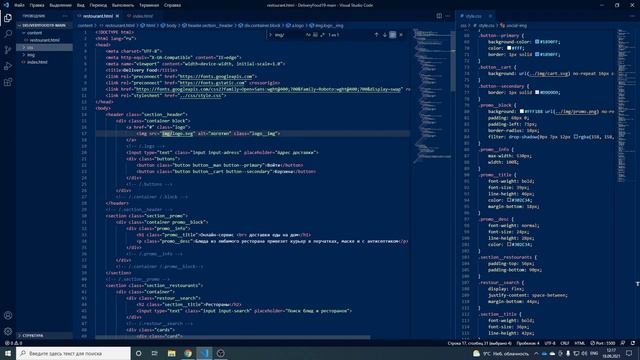Change end of line via CRLF

point(564,343)
